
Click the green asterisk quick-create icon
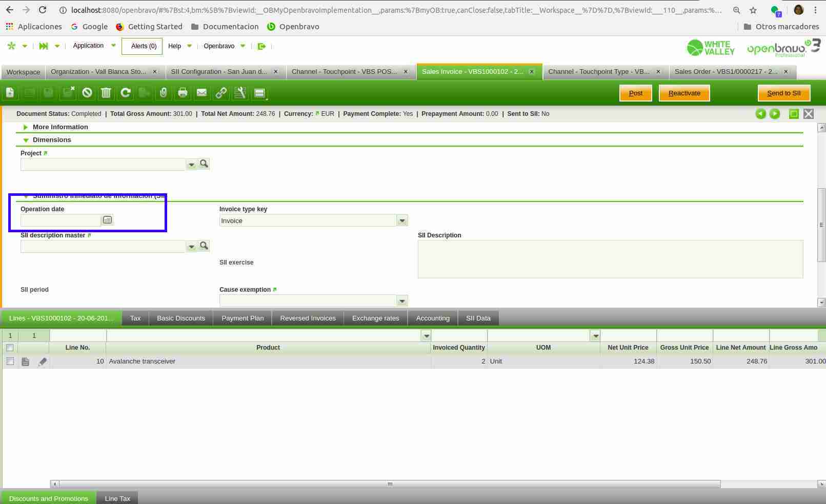[11, 46]
